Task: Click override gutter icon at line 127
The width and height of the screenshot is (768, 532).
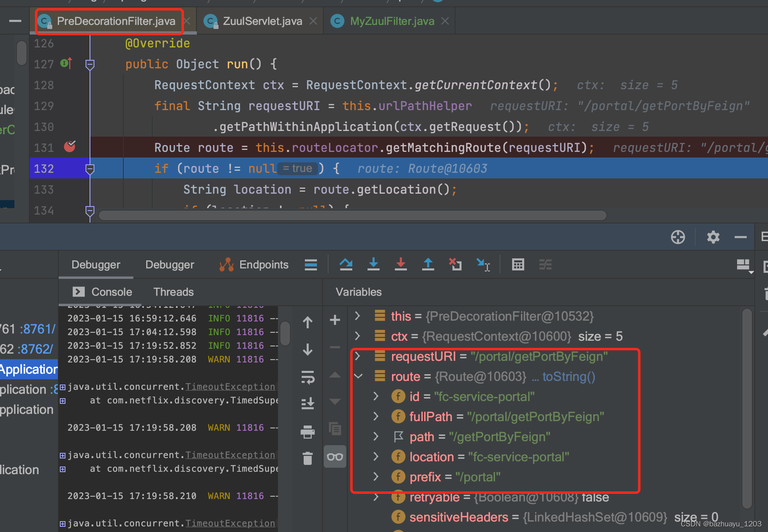Action: [x=66, y=63]
